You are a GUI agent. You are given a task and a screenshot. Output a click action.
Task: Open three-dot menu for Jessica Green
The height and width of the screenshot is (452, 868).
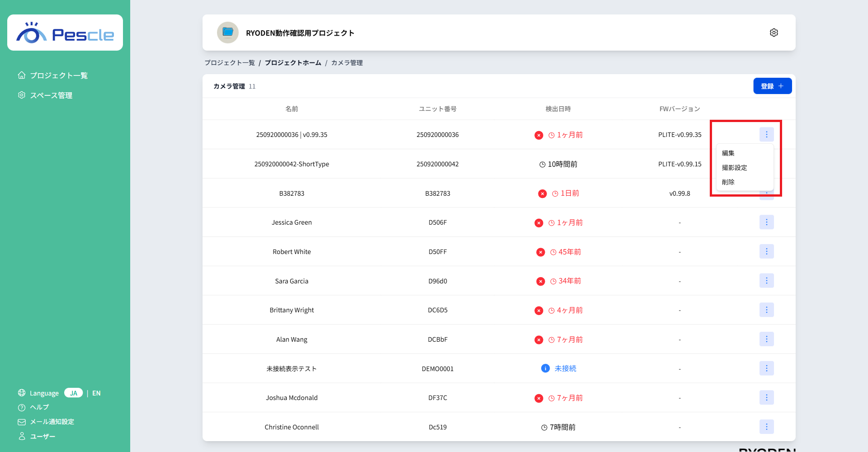(766, 222)
